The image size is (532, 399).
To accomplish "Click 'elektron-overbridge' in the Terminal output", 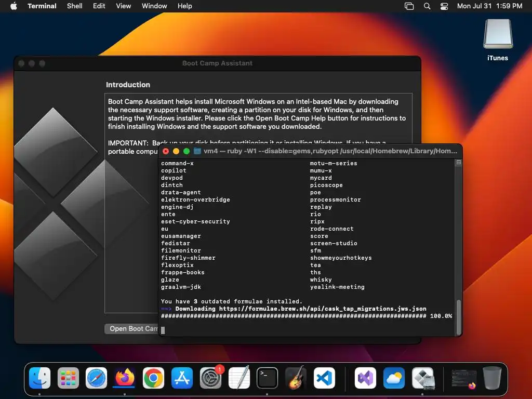I will 195,199.
